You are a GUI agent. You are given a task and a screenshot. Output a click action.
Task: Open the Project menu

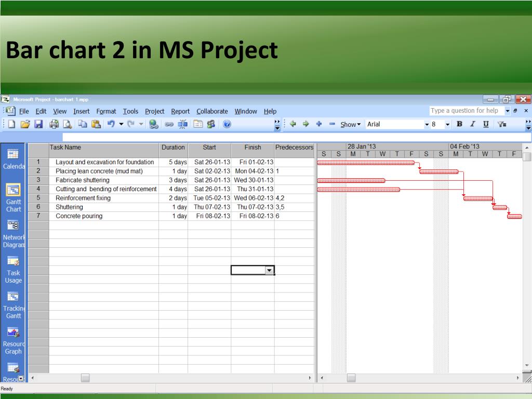155,111
